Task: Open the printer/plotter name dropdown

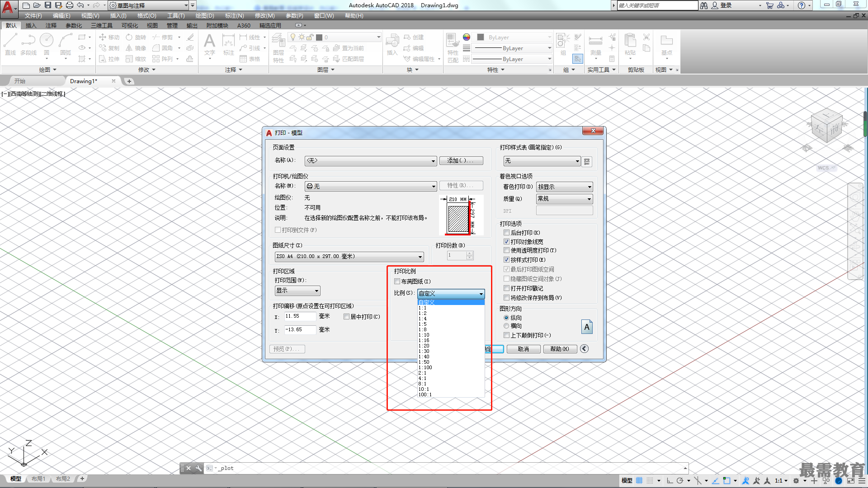Action: (x=371, y=186)
